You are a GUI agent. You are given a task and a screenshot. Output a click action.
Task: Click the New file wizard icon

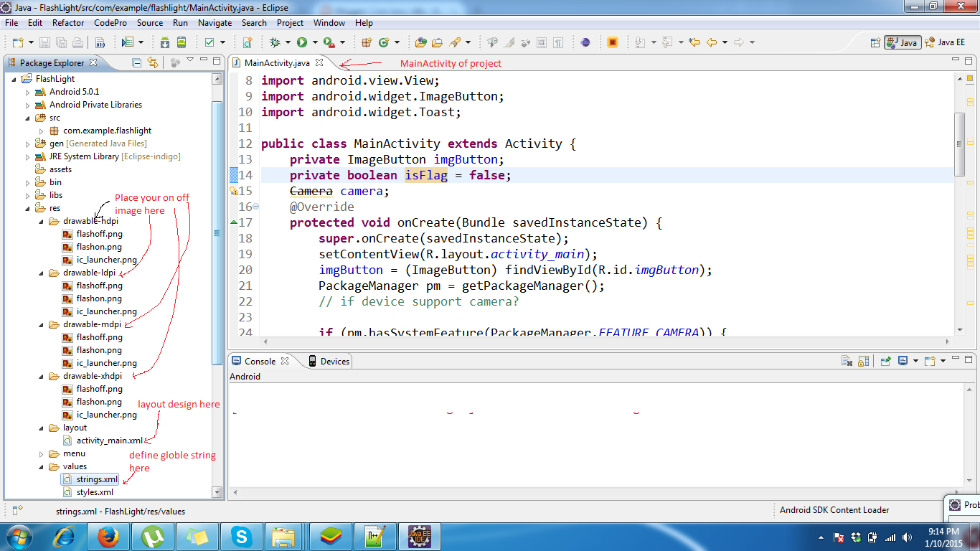pos(17,42)
